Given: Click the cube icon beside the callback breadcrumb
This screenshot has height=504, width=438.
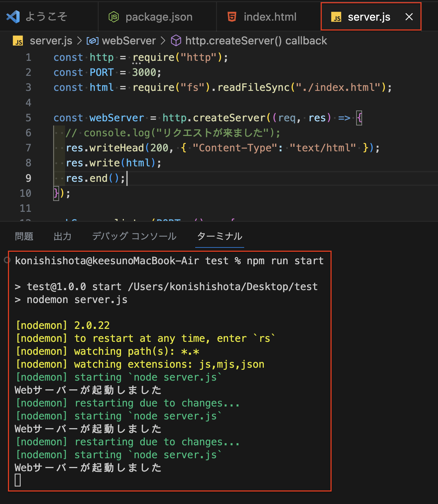Looking at the screenshot, I should pyautogui.click(x=176, y=41).
